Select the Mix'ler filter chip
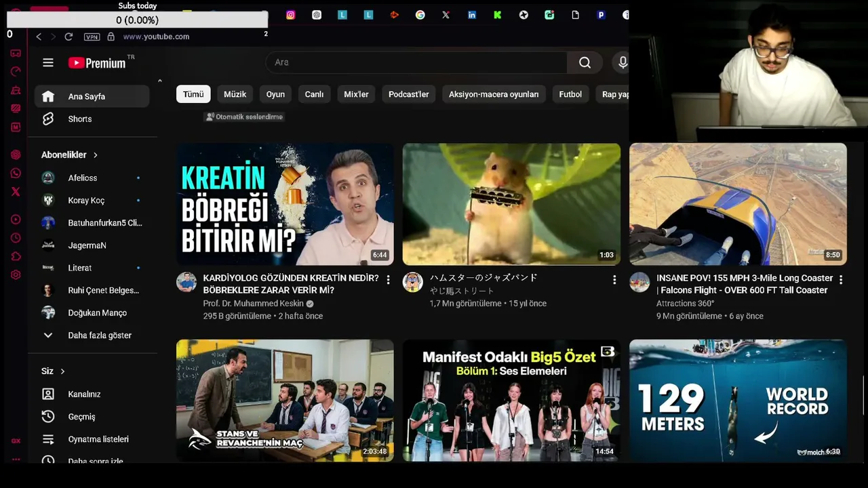868x488 pixels. (356, 94)
